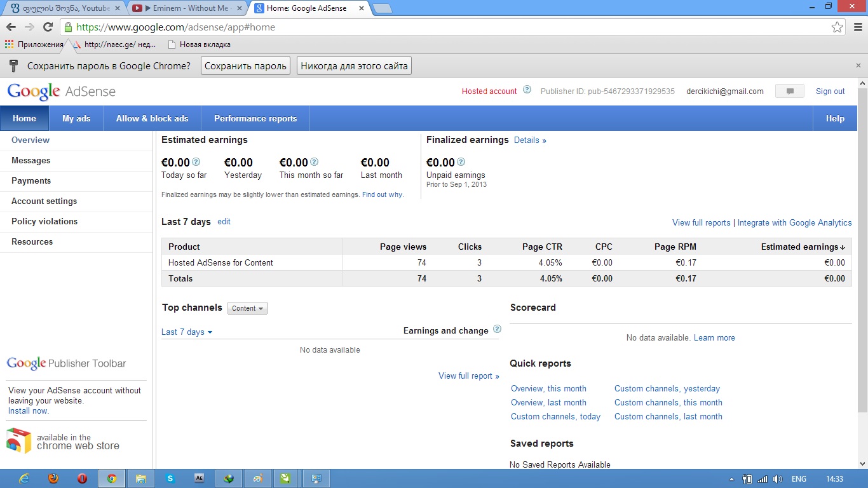868x488 pixels.
Task: Click the Sign out link
Action: coord(831,91)
